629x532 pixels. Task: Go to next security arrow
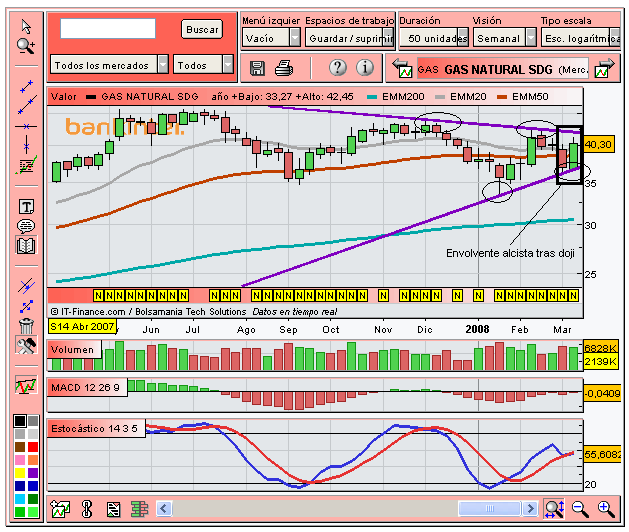[605, 68]
